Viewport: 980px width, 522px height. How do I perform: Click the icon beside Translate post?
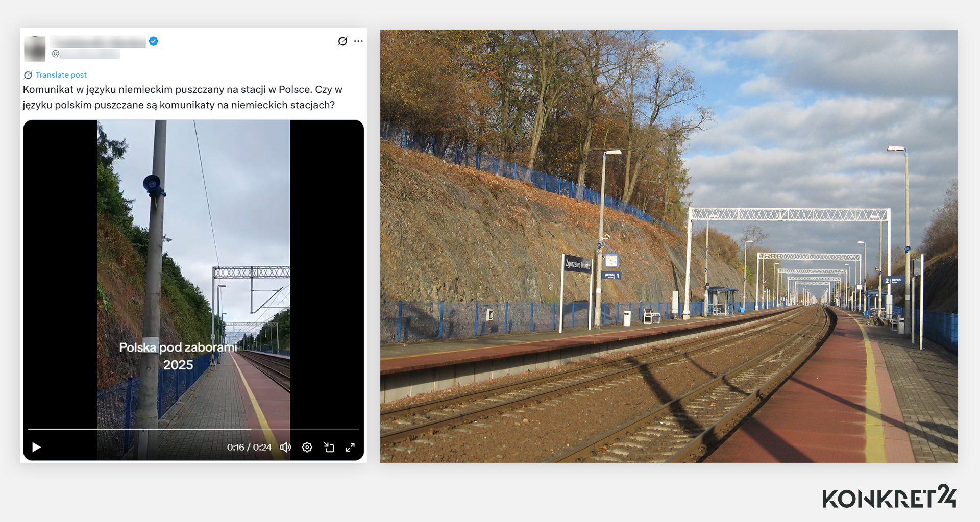(28, 75)
